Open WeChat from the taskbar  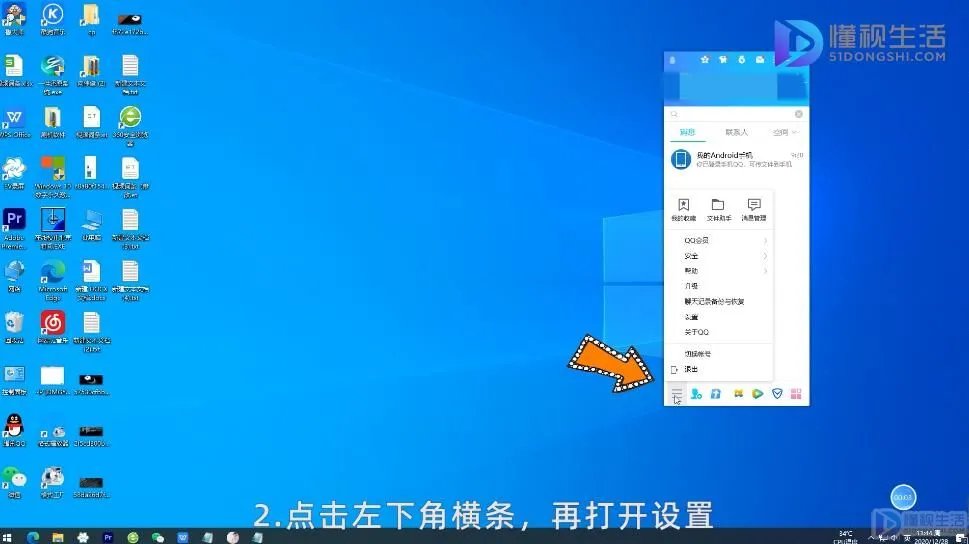tap(158, 537)
